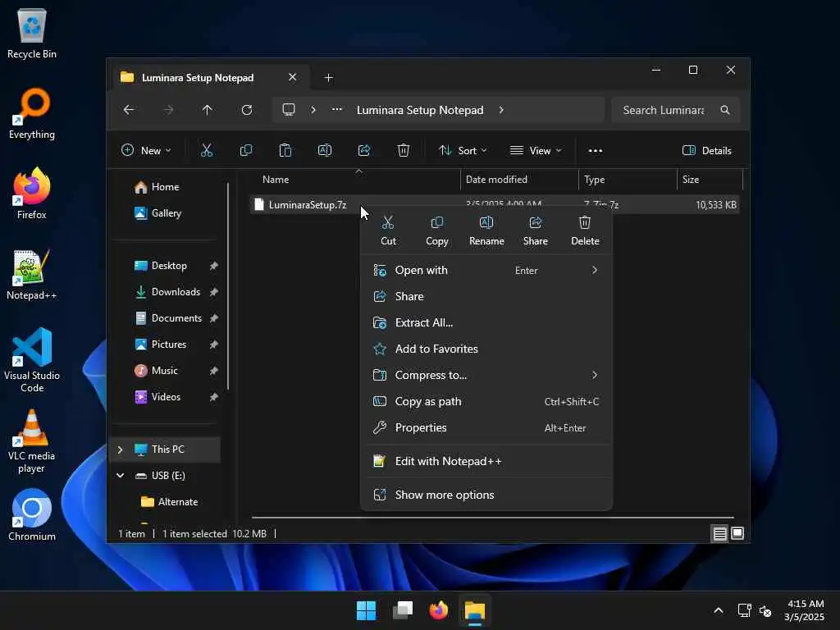Image resolution: width=840 pixels, height=630 pixels.
Task: Open Documents in navigation pane
Action: 167,318
